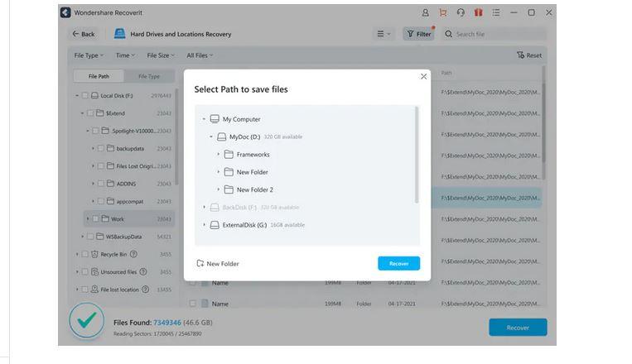
Task: Check the WSBackupData folder checkbox
Action: (x=90, y=237)
